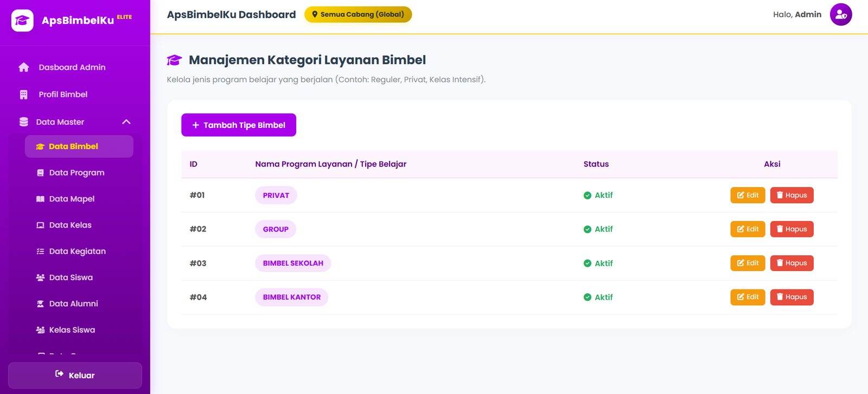The width and height of the screenshot is (868, 394).
Task: Click the Data Mapel book icon
Action: pos(40,199)
